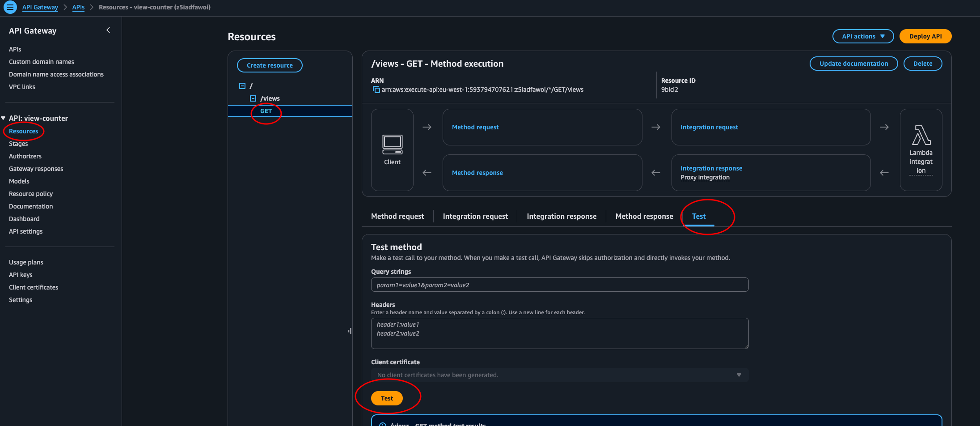980x426 pixels.
Task: Open the API actions dropdown
Action: pyautogui.click(x=862, y=36)
